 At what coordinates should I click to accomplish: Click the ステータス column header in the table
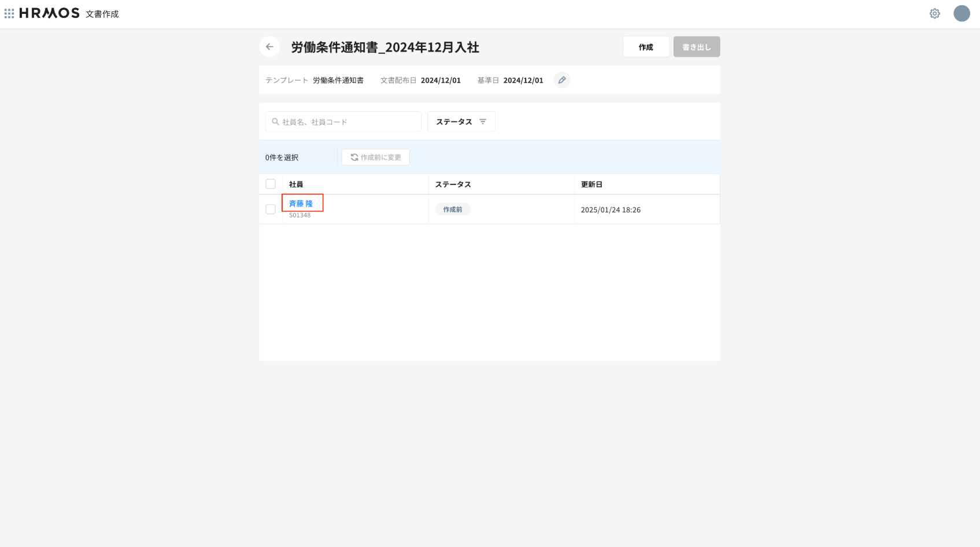tap(453, 184)
